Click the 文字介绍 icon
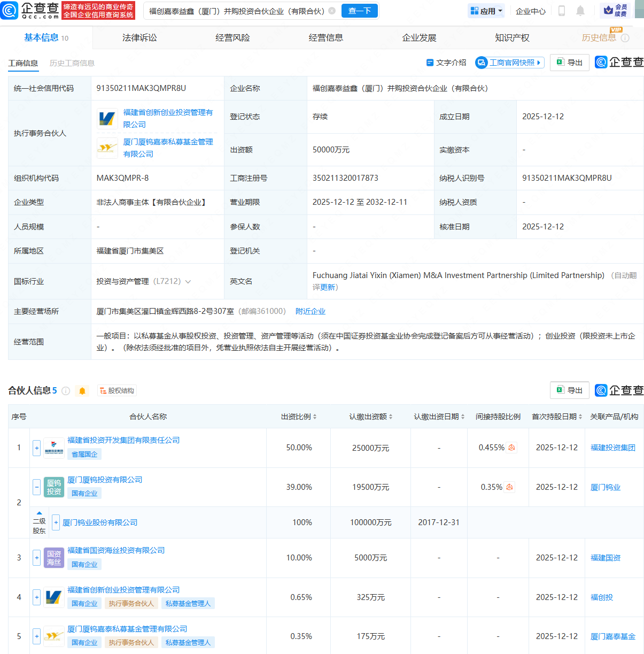The image size is (644, 654). tap(430, 62)
